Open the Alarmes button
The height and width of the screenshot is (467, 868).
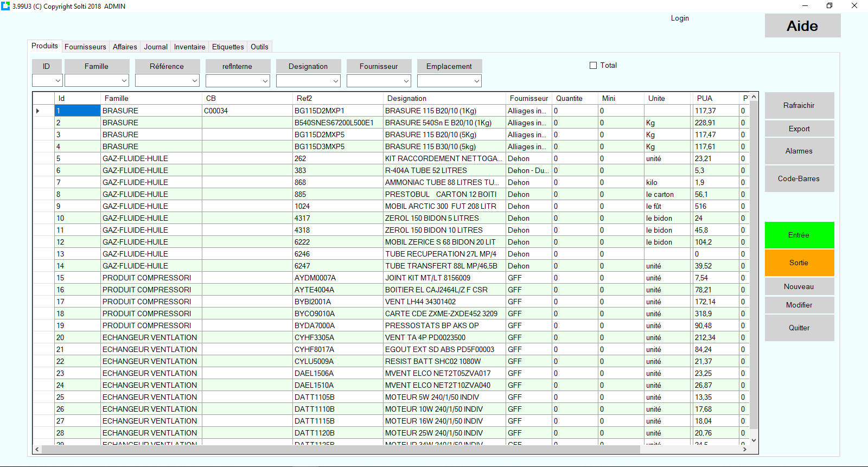(x=799, y=151)
